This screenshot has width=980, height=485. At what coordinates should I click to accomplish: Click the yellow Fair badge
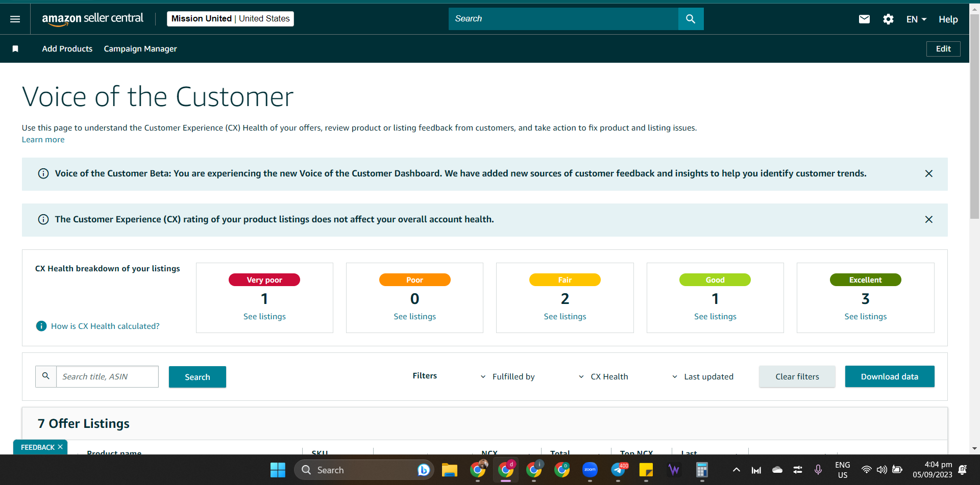point(565,280)
